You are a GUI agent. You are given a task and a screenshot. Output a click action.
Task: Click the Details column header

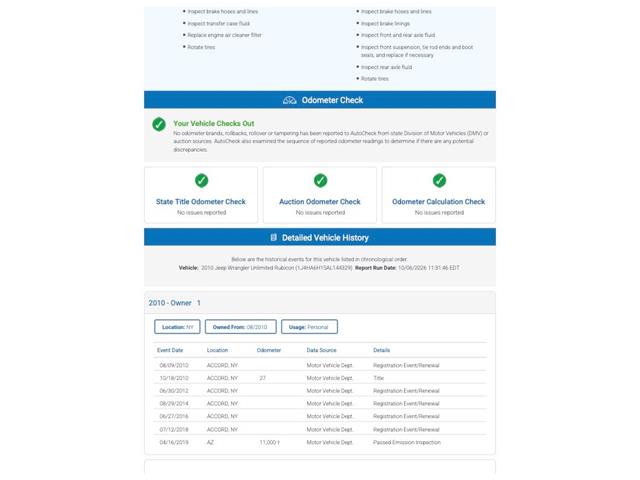click(381, 350)
